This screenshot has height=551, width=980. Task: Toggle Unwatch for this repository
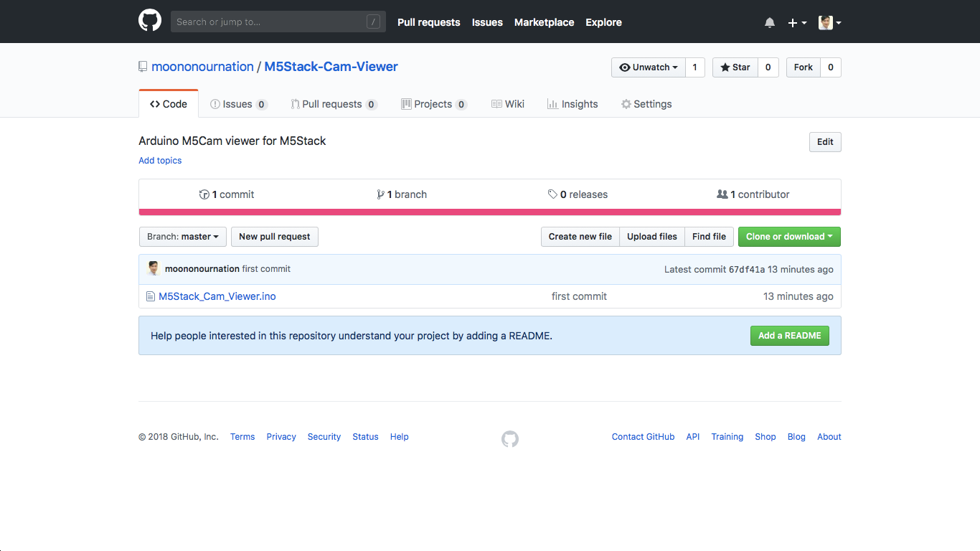coord(649,67)
